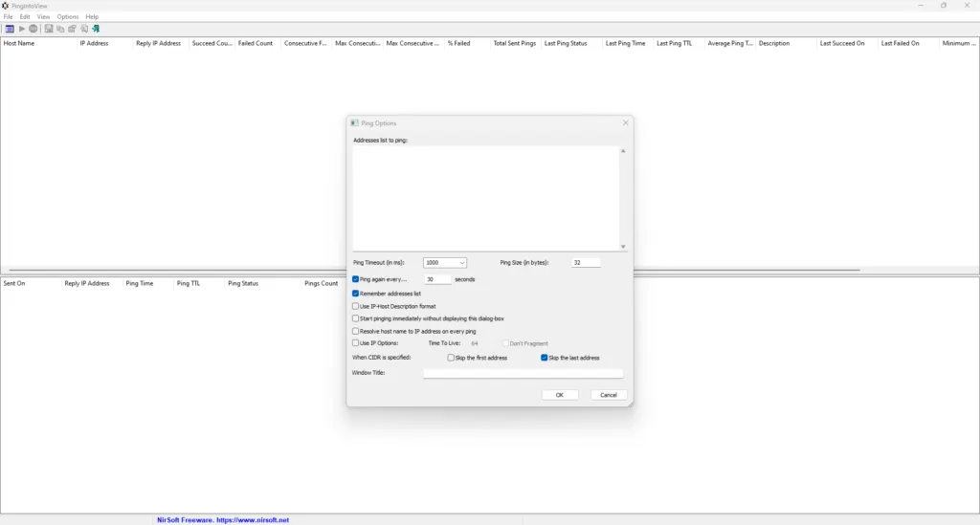Open the NirSoft website link

pyautogui.click(x=223, y=520)
